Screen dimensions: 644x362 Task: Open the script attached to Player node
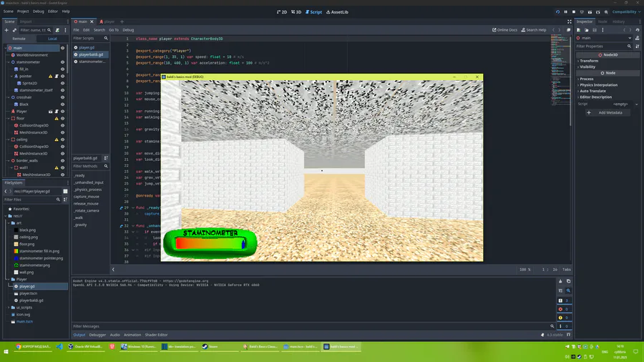[x=57, y=111]
